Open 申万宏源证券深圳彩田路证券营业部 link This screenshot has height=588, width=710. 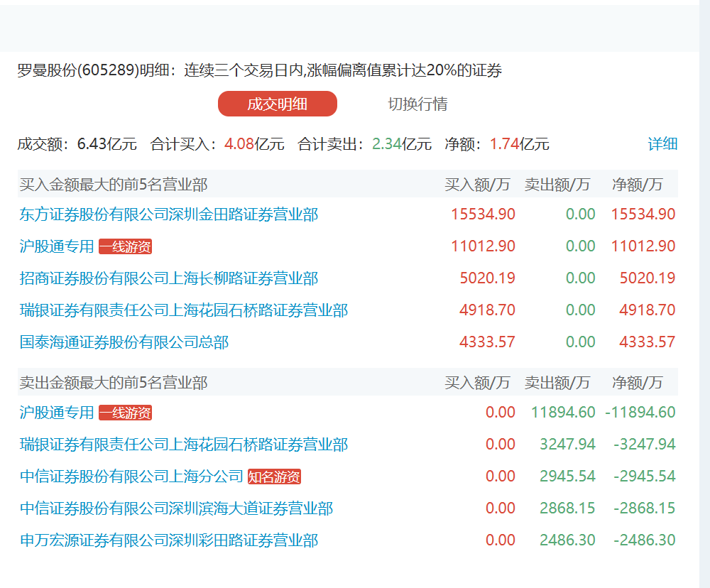click(169, 540)
